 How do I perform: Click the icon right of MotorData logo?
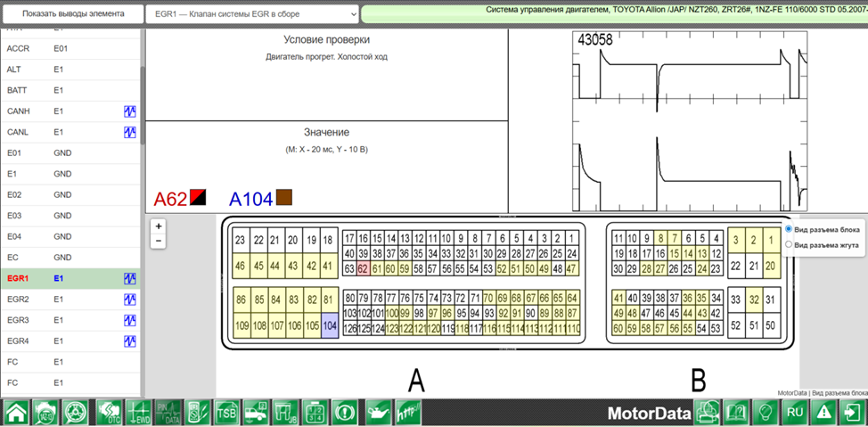[x=707, y=413]
